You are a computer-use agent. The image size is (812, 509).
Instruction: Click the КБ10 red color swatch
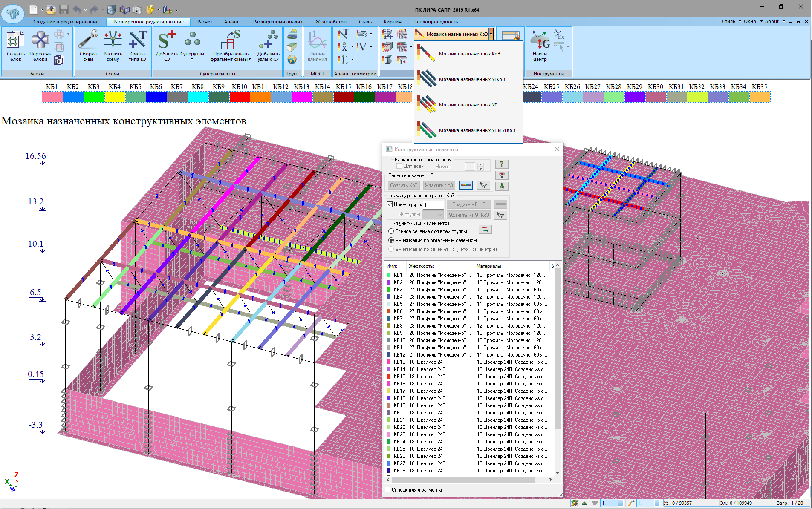pos(239,97)
